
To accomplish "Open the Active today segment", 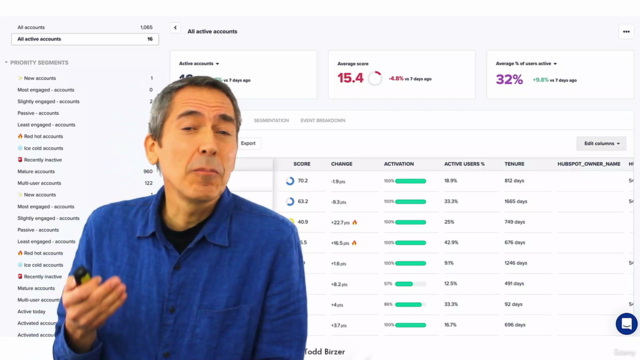I will point(31,311).
